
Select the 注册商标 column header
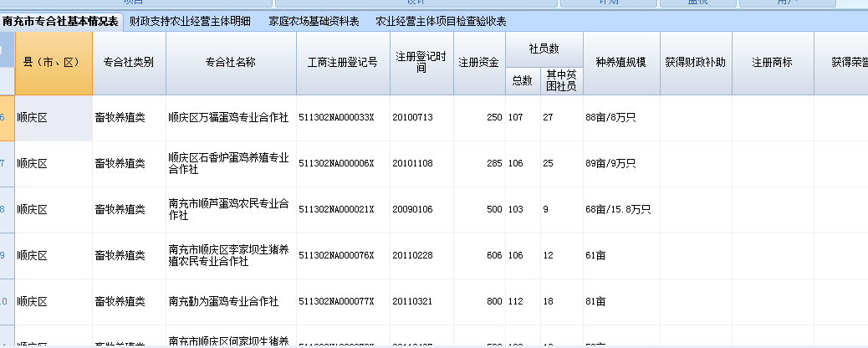point(773,63)
